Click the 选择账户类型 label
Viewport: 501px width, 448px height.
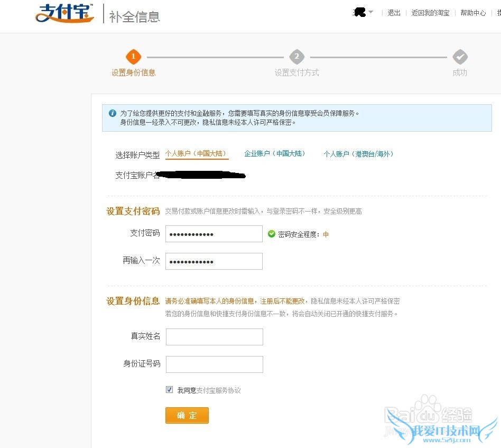click(x=137, y=155)
